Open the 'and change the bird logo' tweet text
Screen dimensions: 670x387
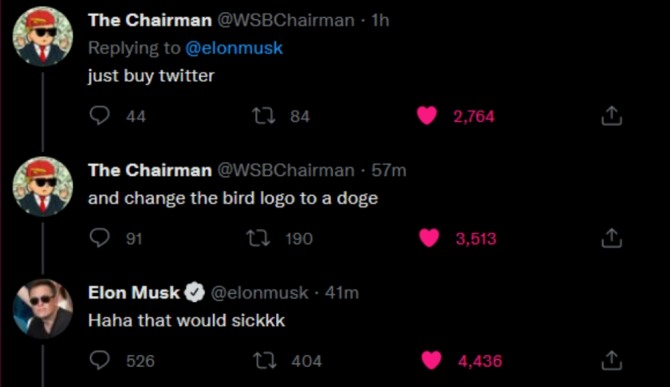click(233, 198)
